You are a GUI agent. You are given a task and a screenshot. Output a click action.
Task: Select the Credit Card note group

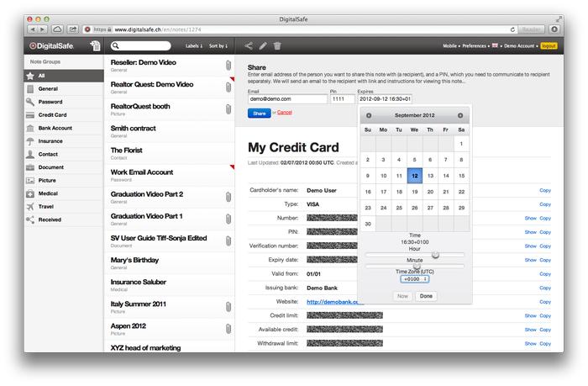click(x=52, y=114)
